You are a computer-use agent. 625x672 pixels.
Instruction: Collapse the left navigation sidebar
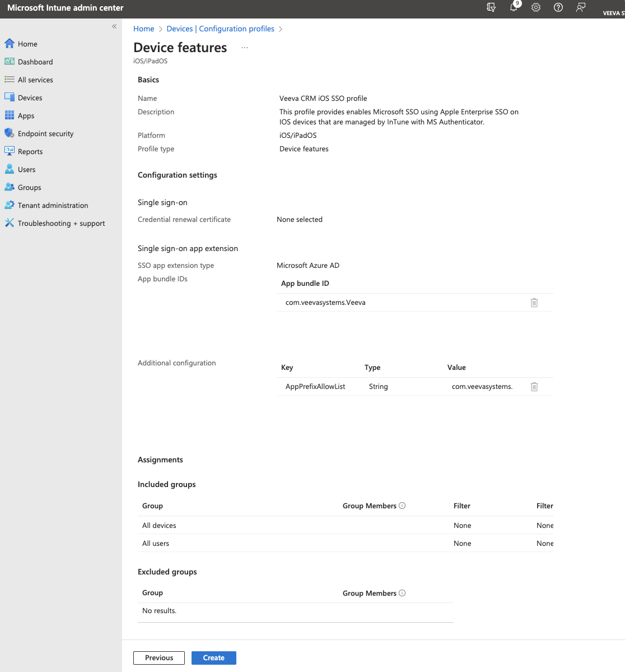(x=114, y=26)
